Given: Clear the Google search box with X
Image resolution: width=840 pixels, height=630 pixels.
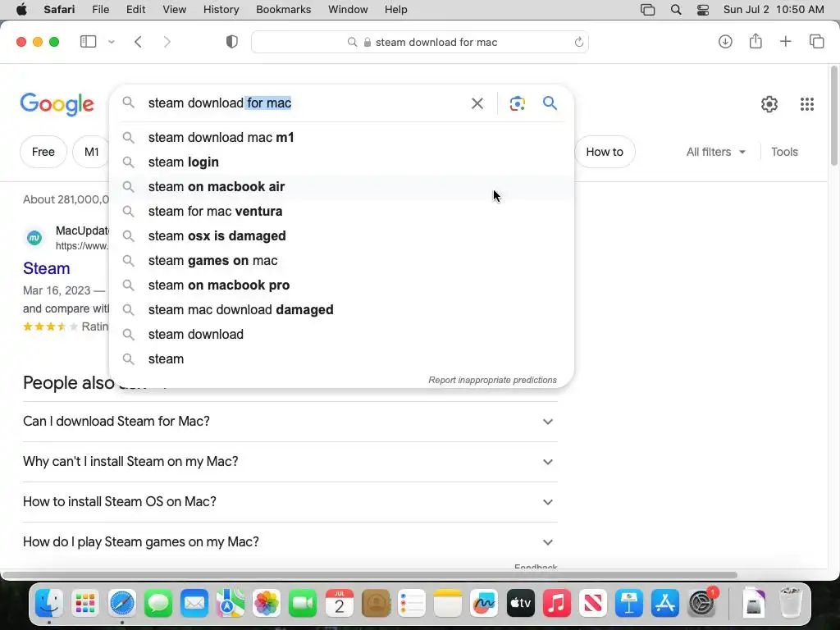Looking at the screenshot, I should pos(477,103).
